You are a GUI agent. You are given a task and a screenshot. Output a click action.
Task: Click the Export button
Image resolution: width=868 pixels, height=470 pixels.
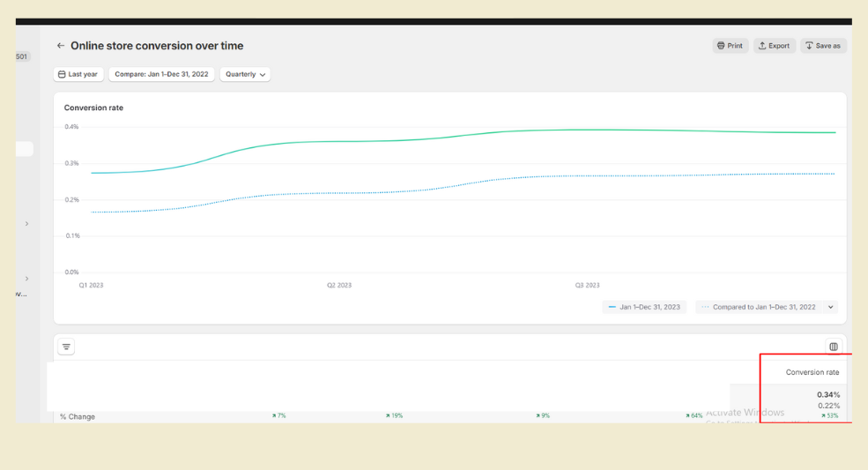774,46
